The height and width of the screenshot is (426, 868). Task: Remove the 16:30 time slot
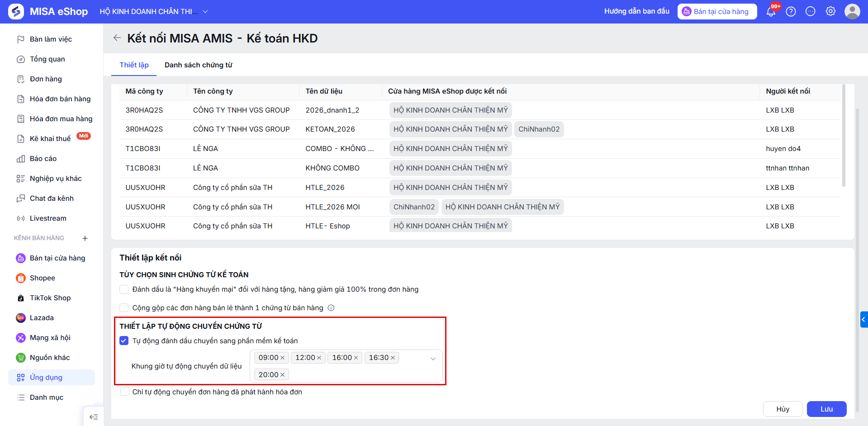(393, 358)
